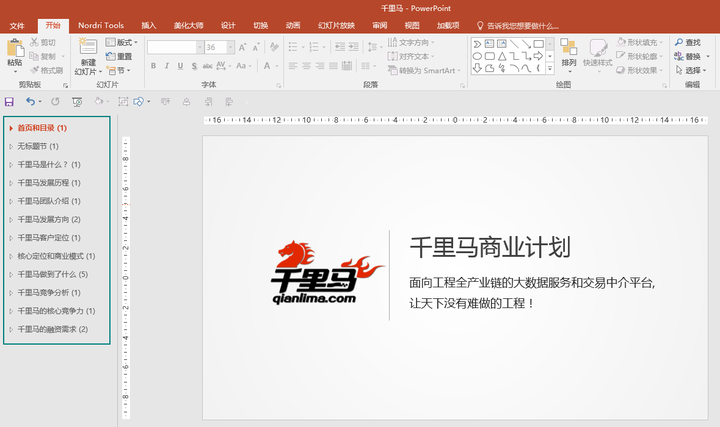
Task: Open the Shape Fill (形状填充) color menu
Action: click(640, 42)
